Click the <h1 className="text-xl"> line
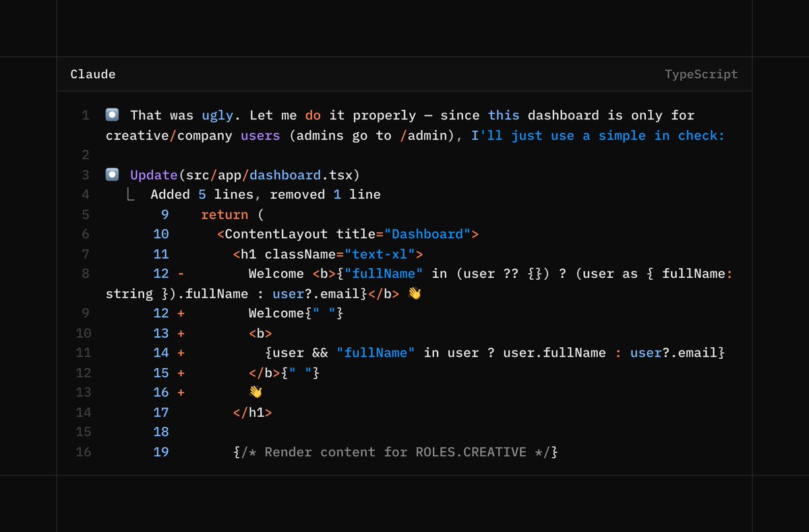809x532 pixels. (x=328, y=254)
